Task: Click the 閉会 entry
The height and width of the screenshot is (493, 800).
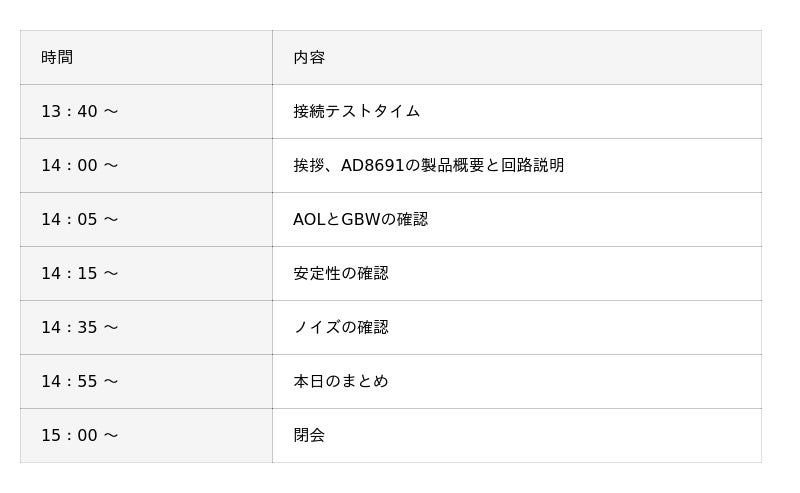Action: click(x=309, y=435)
